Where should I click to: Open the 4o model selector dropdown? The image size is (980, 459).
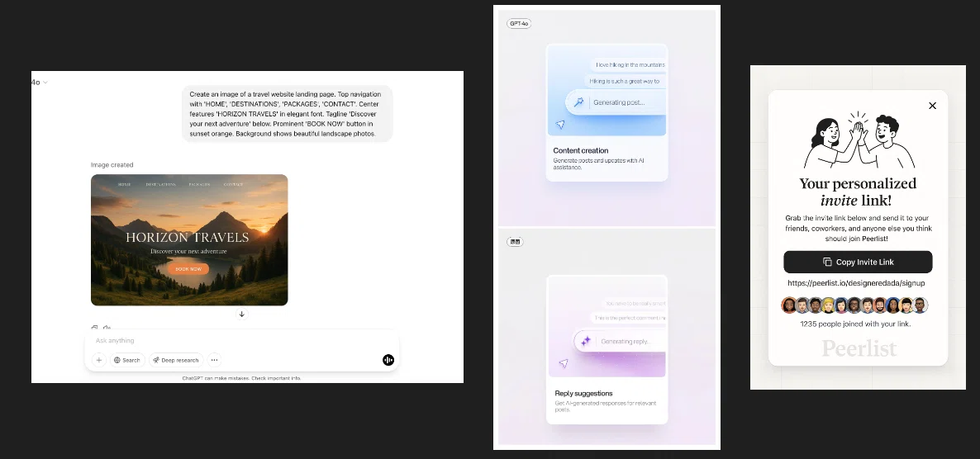pyautogui.click(x=39, y=83)
